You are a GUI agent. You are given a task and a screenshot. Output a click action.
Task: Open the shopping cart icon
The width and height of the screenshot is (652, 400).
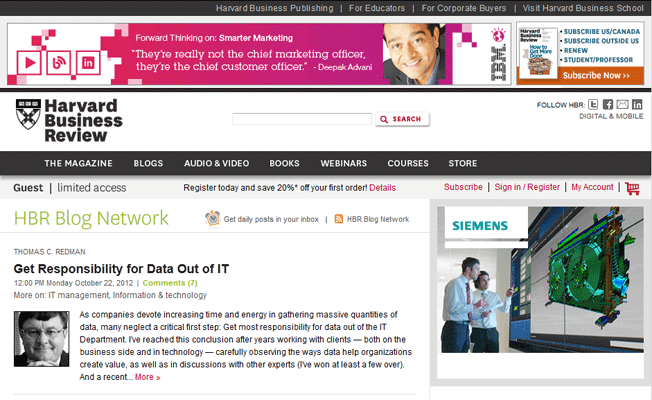pyautogui.click(x=632, y=188)
